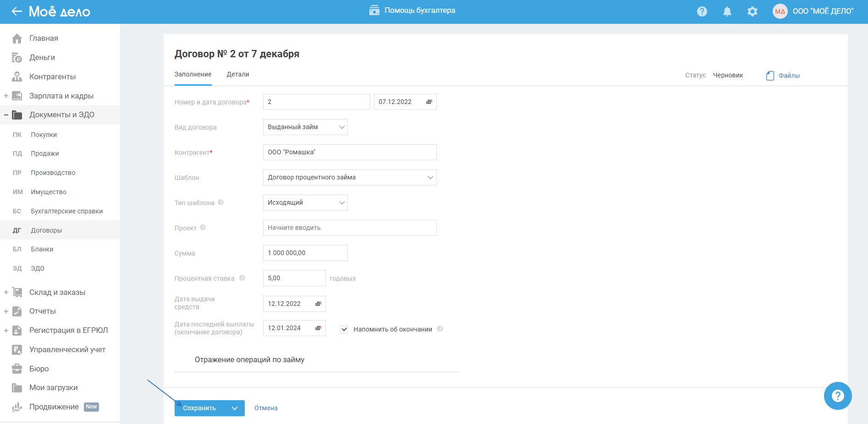
Task: Click the Деньги sidebar icon
Action: 17,58
